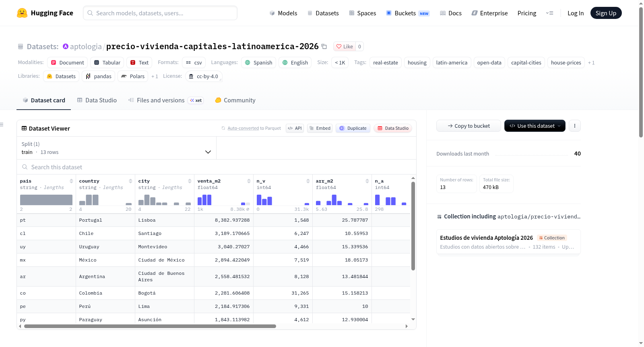Screen dimensions: 644x347
Task: Open Data Studio from viewer header
Action: 393,128
